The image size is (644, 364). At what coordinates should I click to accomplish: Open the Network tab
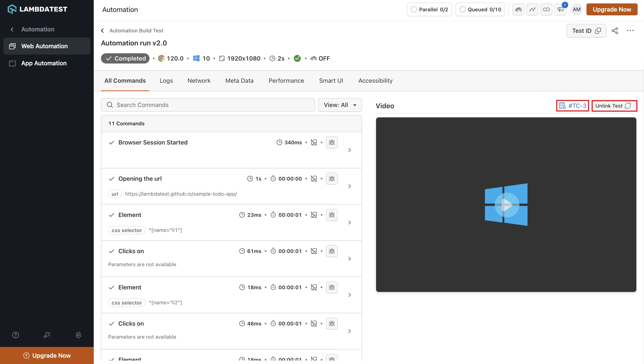pos(199,81)
